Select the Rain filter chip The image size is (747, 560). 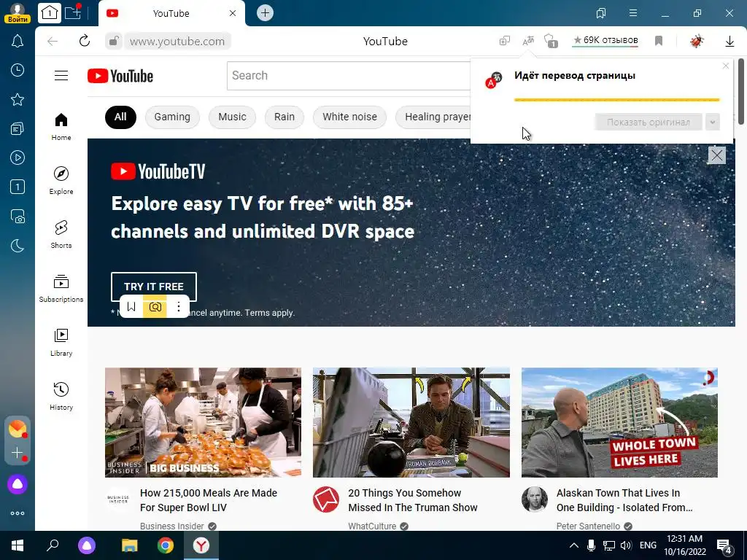(x=284, y=117)
